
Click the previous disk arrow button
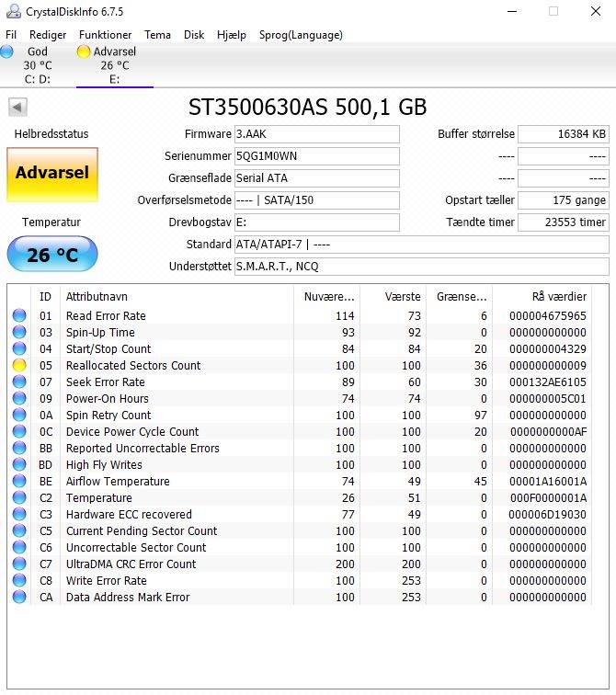point(17,107)
